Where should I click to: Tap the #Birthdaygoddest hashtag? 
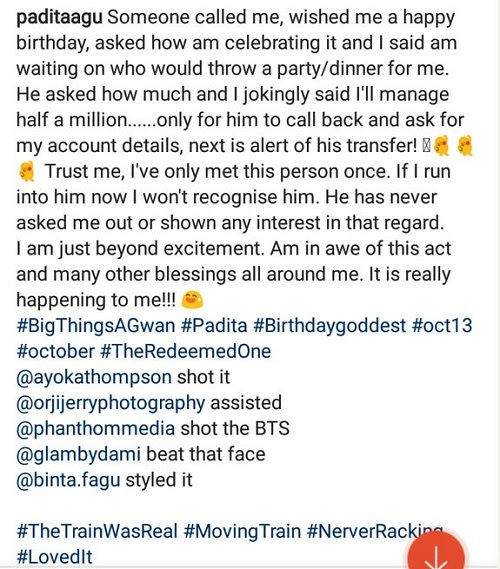click(x=329, y=326)
